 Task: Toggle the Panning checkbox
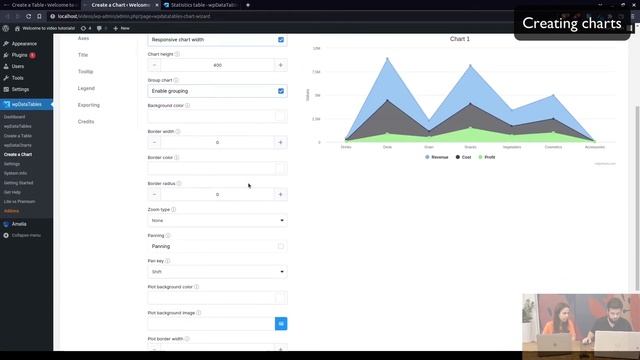tap(281, 246)
